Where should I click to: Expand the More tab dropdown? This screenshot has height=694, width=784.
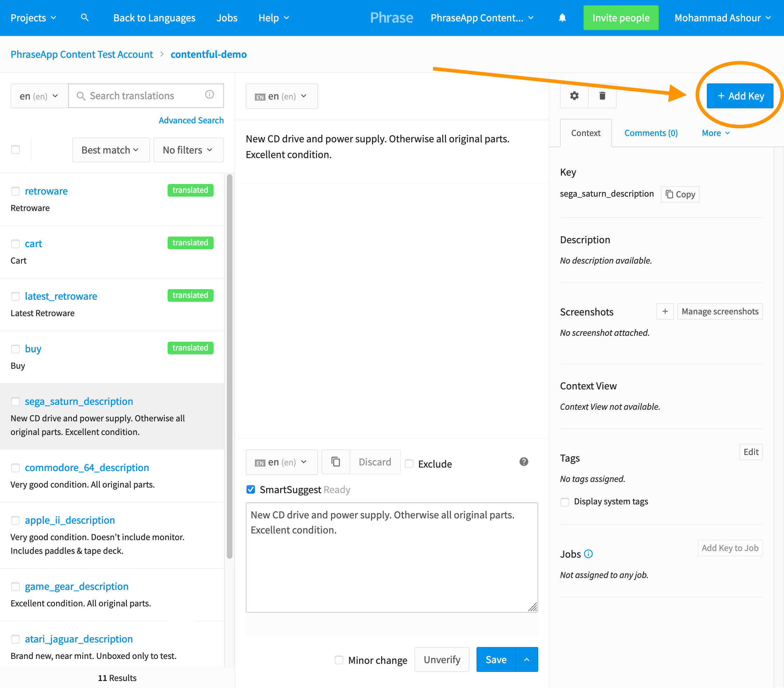(x=716, y=133)
